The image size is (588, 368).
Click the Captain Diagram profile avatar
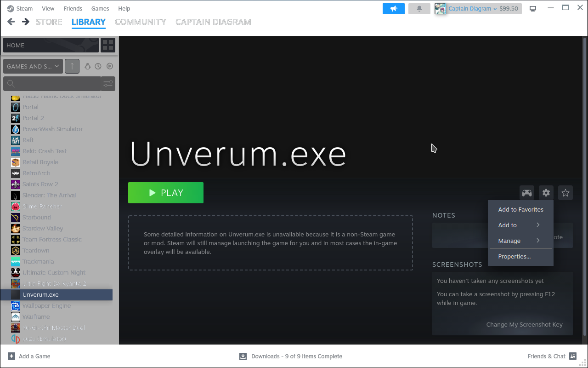pos(441,9)
